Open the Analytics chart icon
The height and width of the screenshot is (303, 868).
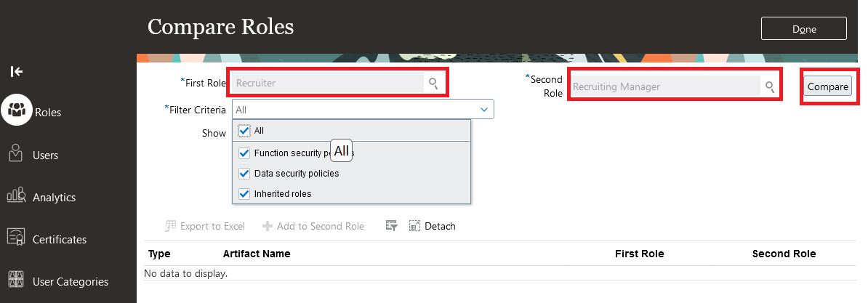click(16, 195)
